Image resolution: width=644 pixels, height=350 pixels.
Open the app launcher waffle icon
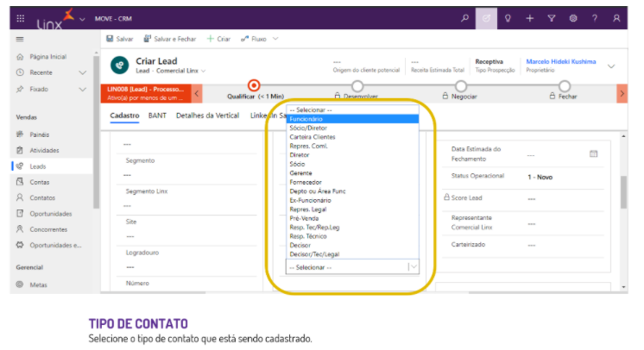click(20, 18)
